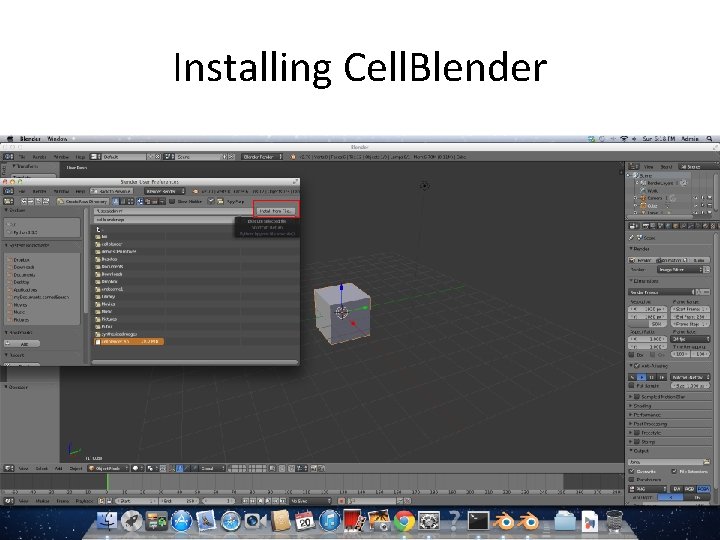Image resolution: width=720 pixels, height=540 pixels.
Task: Click the refresh file list icon
Action: [46, 201]
